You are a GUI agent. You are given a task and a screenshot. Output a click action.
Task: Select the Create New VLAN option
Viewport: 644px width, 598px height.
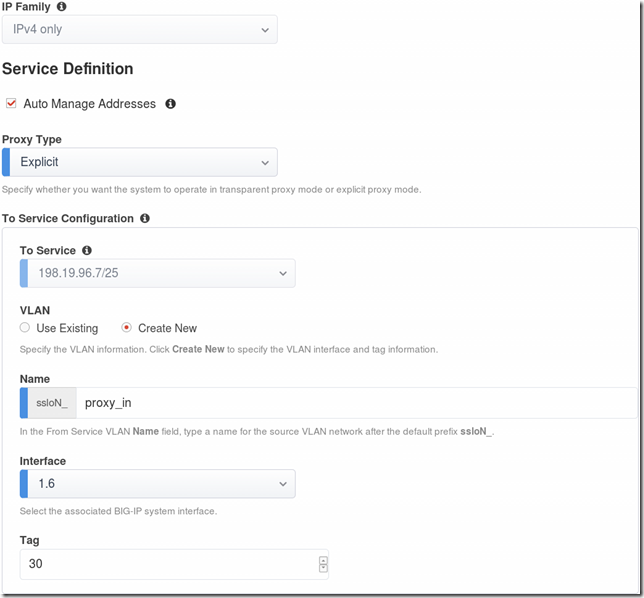pyautogui.click(x=127, y=328)
